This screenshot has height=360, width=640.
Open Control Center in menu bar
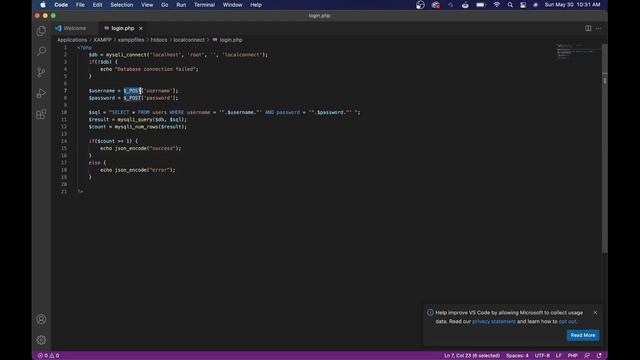pyautogui.click(x=523, y=5)
